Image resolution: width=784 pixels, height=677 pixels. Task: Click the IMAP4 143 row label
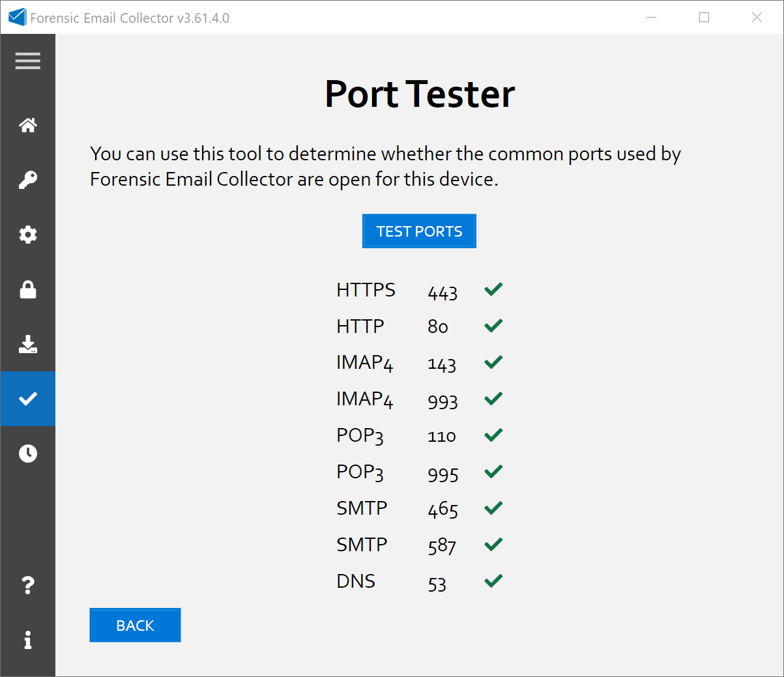pyautogui.click(x=364, y=362)
